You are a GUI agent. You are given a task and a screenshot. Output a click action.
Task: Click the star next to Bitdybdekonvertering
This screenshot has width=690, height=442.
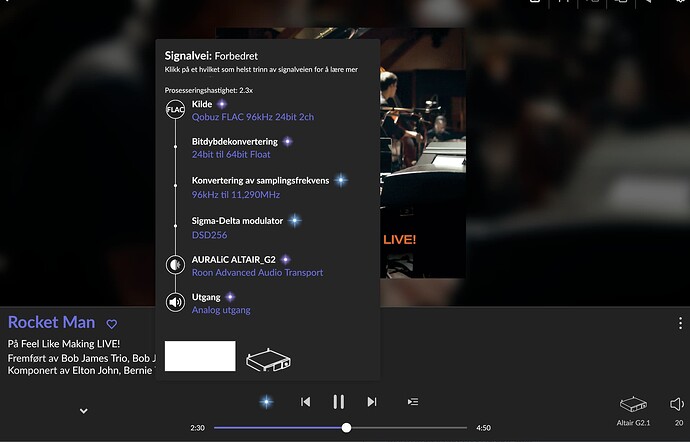coord(287,141)
